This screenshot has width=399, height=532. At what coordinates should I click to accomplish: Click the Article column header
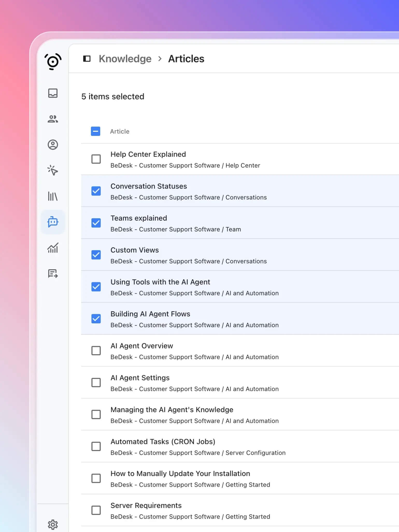[x=120, y=132]
